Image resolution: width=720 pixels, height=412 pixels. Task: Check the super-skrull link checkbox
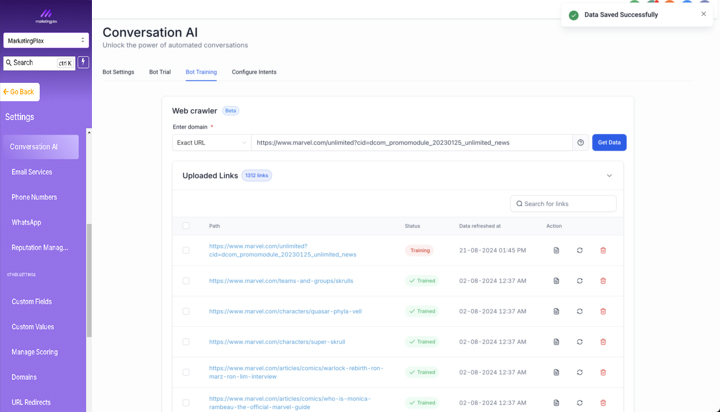point(186,342)
